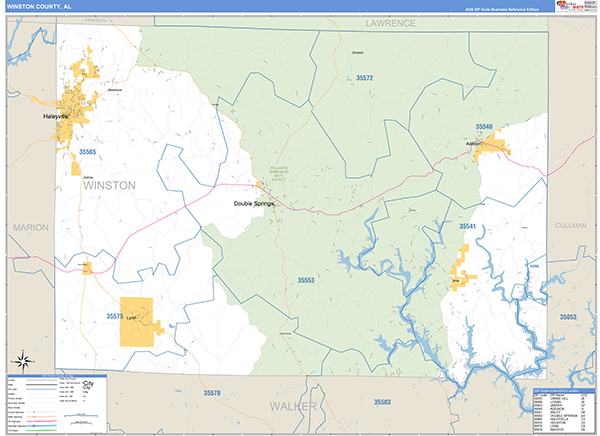Select the CULLMAN county label
Screen dimensions: 600x436
point(571,225)
